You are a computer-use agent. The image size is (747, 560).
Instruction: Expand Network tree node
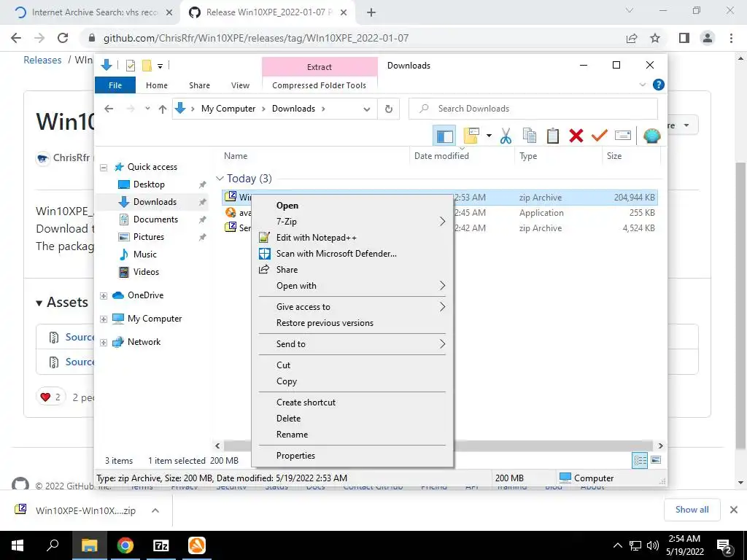click(x=104, y=343)
